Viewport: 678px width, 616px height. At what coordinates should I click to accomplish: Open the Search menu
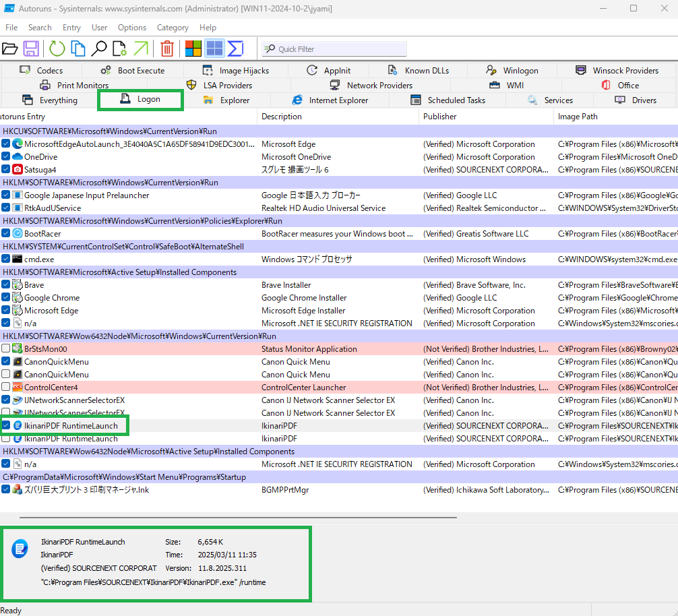(x=40, y=27)
